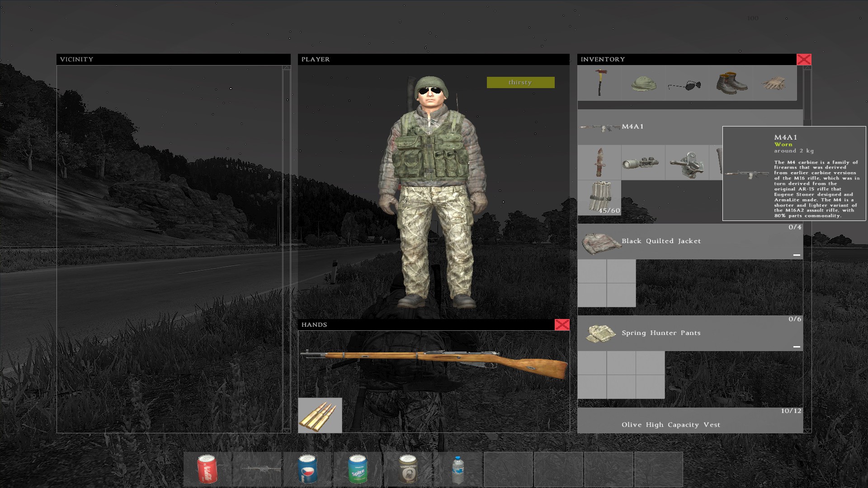Click the inventory panel scrollbar down arrow

[x=807, y=431]
